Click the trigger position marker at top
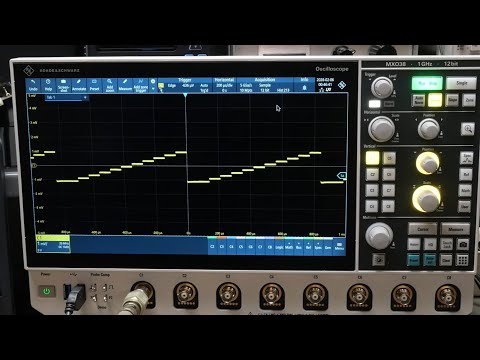Screen dimensions: 480x360 (x=185, y=95)
